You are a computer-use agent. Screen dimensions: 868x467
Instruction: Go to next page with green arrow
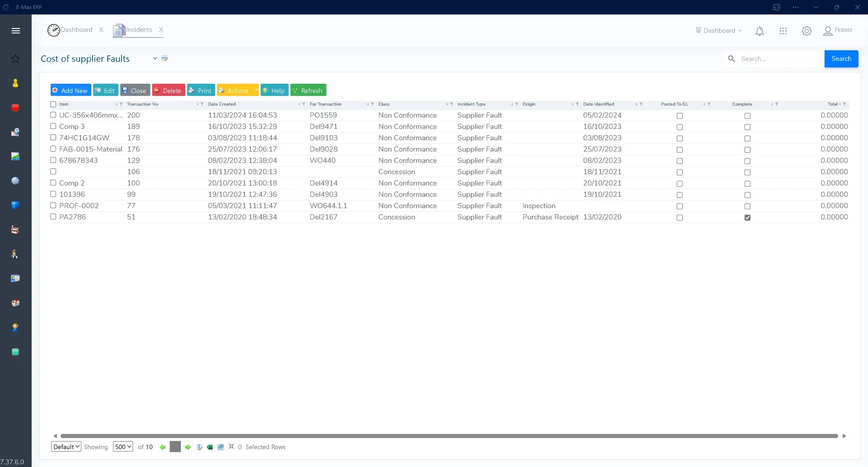[x=188, y=447]
